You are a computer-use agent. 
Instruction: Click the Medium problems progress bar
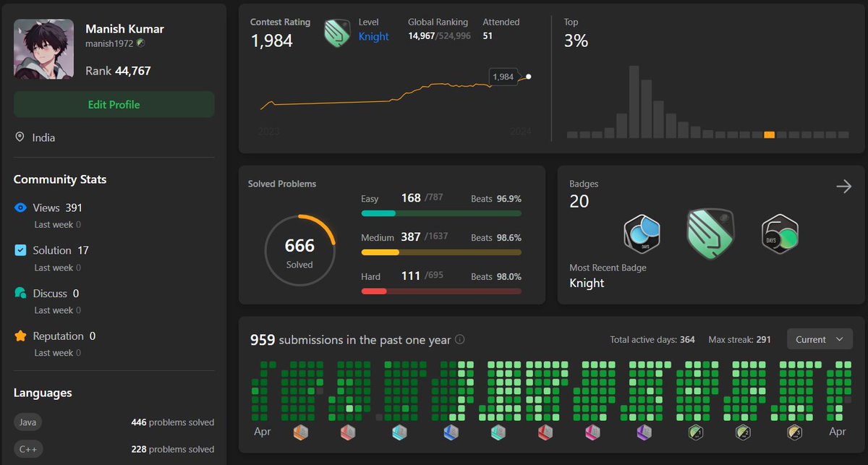tap(441, 252)
